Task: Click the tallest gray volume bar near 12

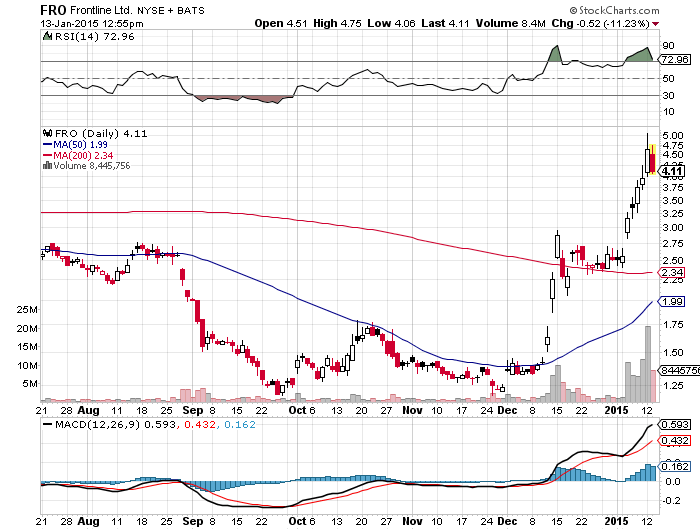Action: tap(648, 364)
